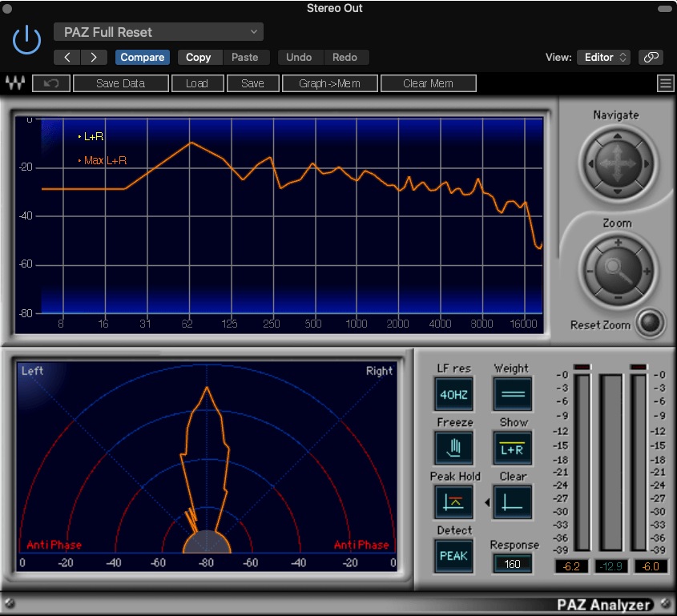This screenshot has width=677, height=616.
Task: Navigate left with the left arrow
Action: (x=590, y=163)
